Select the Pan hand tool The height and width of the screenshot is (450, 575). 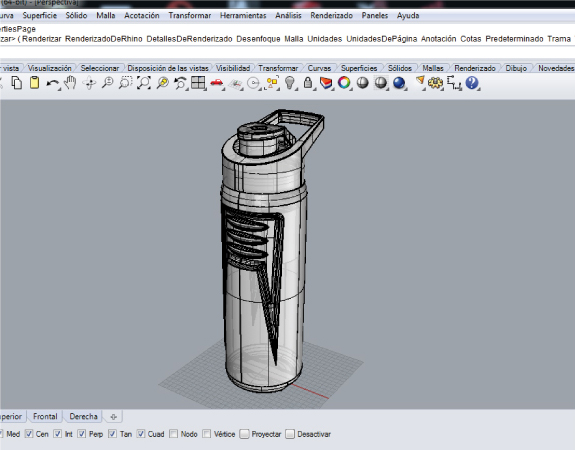pyautogui.click(x=70, y=83)
